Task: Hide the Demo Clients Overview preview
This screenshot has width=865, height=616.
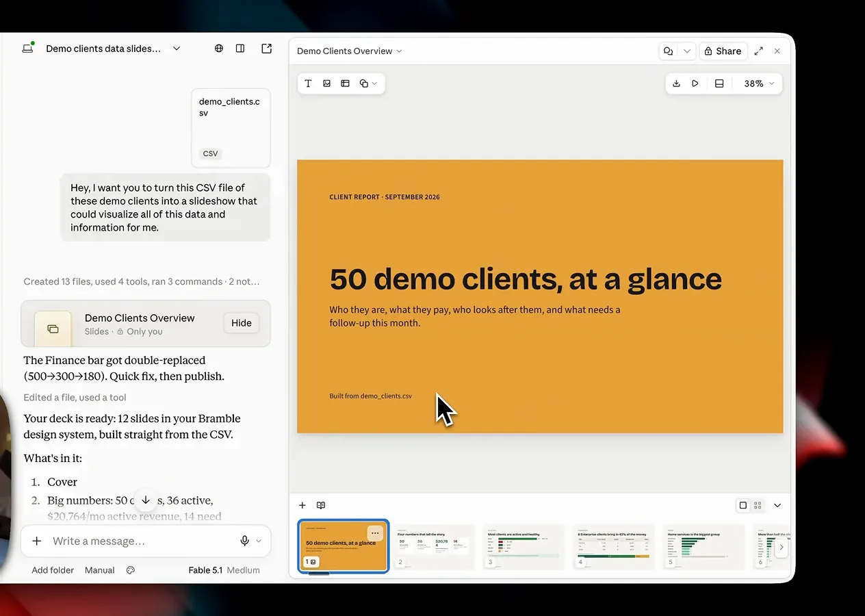Action: tap(241, 323)
